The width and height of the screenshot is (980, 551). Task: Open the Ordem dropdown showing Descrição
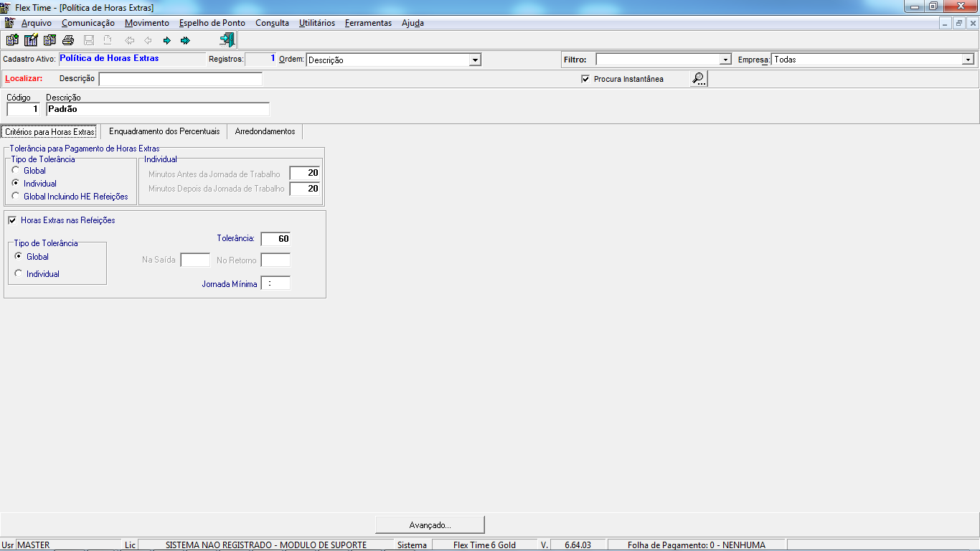[x=475, y=60]
